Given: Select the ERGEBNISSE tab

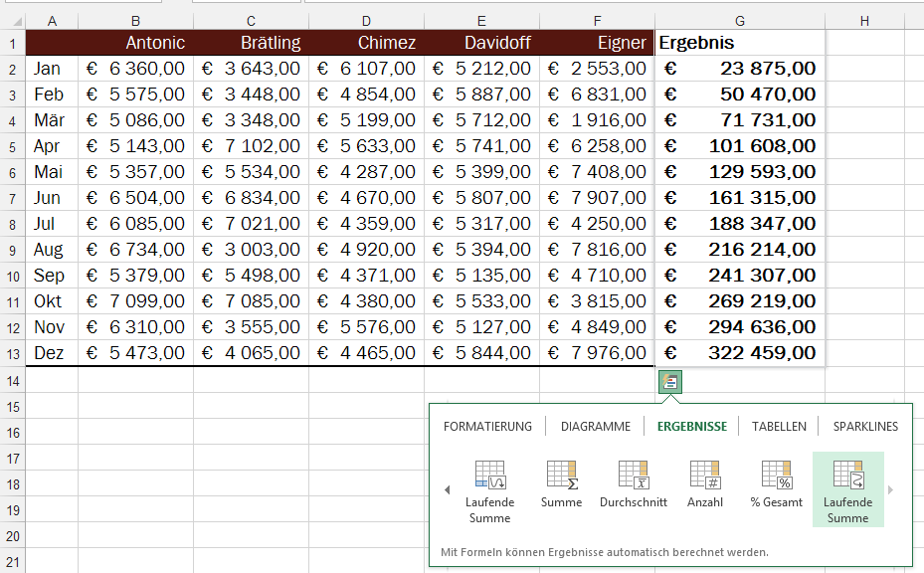Looking at the screenshot, I should coord(691,426).
